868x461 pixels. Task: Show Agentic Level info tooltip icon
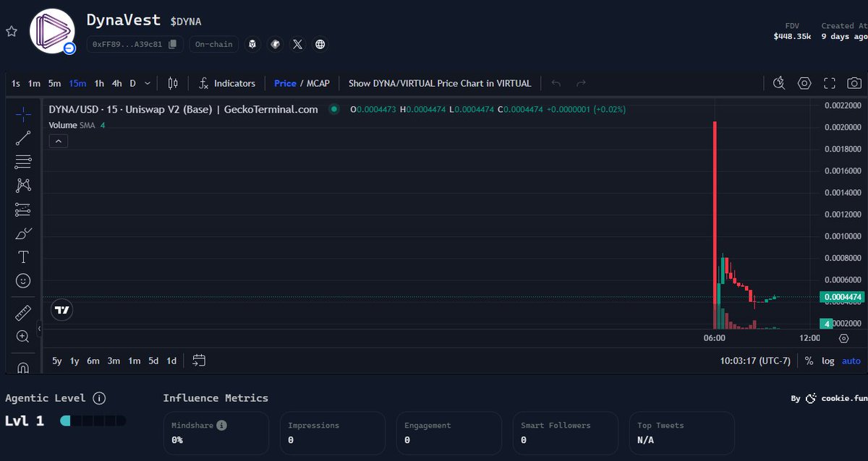tap(99, 398)
